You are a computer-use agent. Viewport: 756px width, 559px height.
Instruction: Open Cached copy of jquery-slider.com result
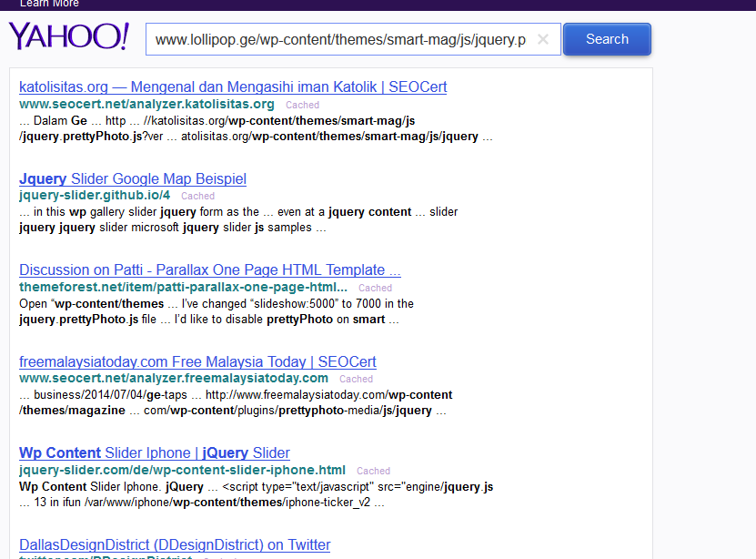point(373,471)
